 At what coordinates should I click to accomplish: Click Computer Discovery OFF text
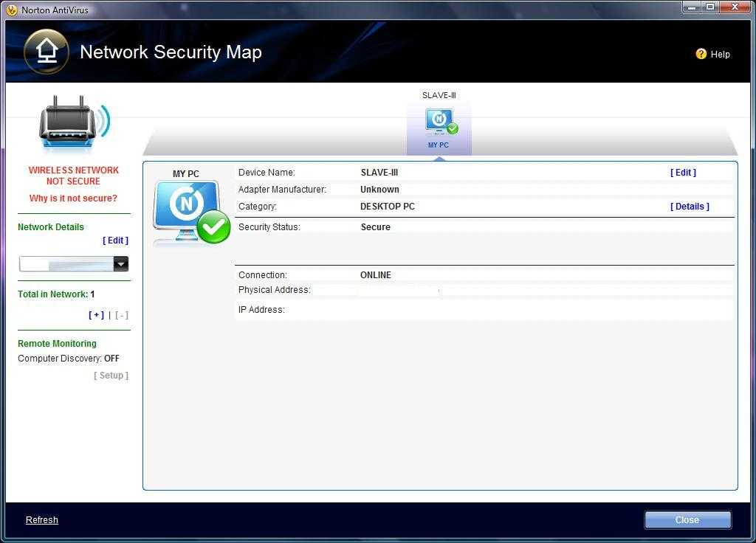69,359
